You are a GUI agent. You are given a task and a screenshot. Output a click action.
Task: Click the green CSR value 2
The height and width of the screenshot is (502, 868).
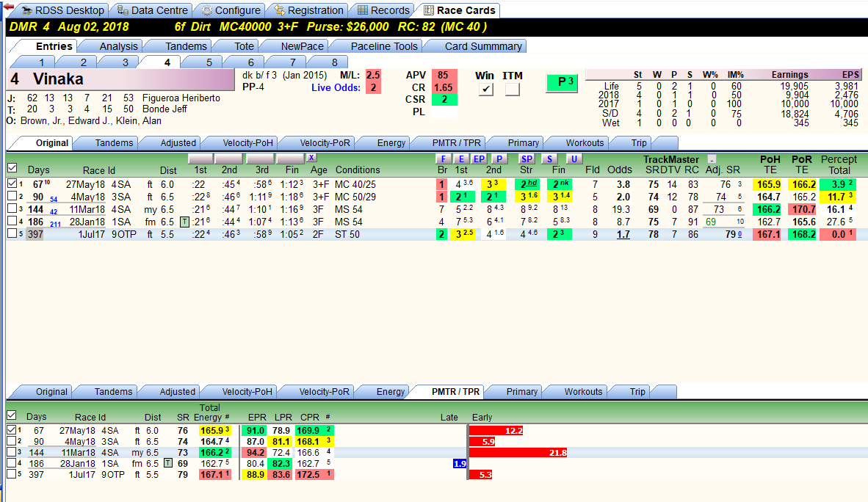click(444, 100)
